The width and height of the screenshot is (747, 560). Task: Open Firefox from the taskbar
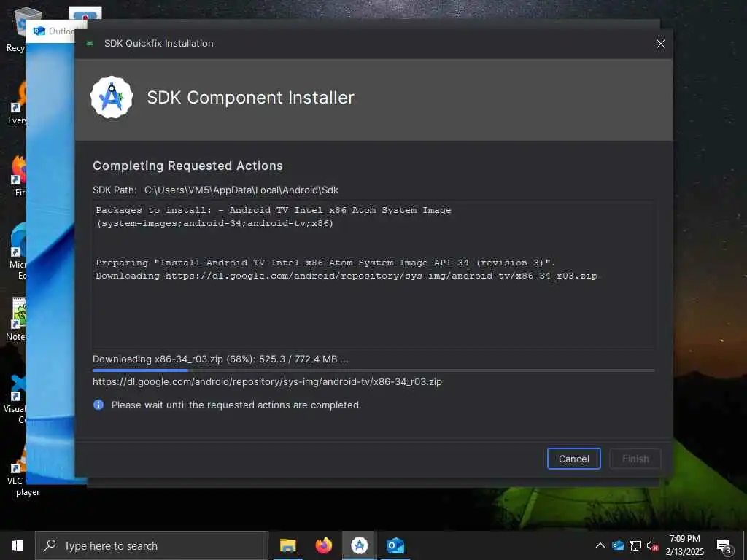pyautogui.click(x=323, y=545)
